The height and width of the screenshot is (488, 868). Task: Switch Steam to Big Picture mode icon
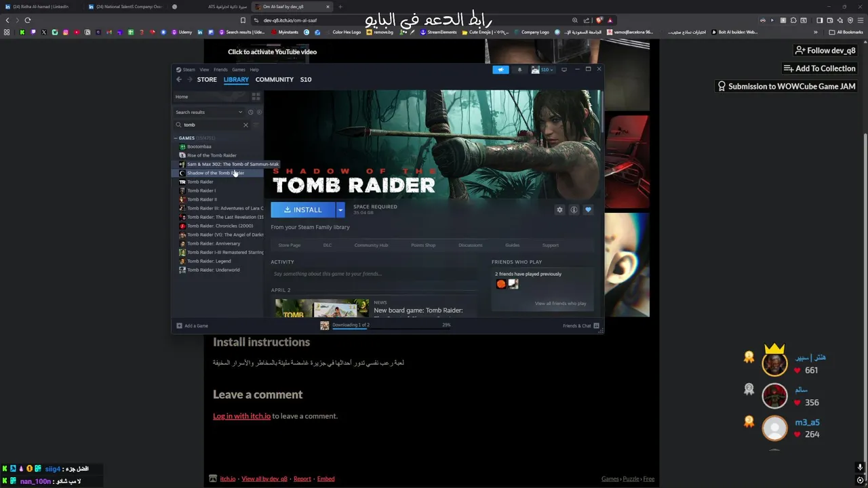(564, 69)
